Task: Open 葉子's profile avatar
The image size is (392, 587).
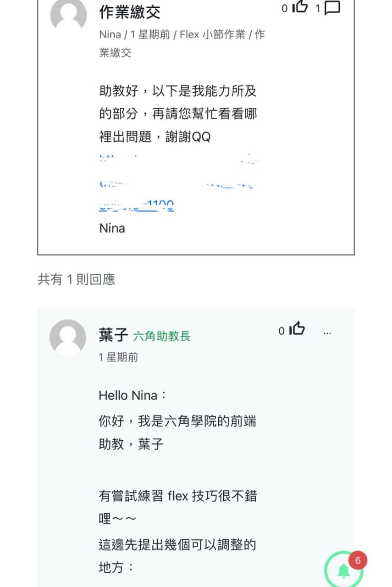Action: tap(68, 338)
